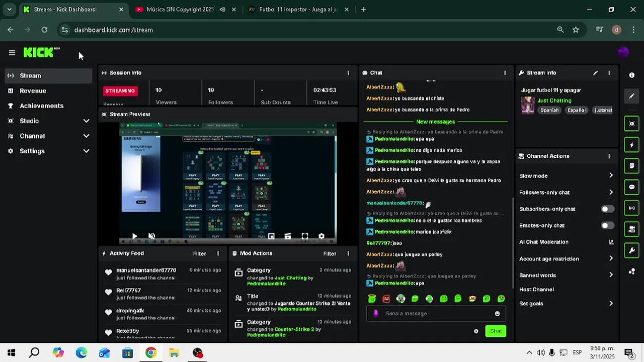Click the address bar URL
The image size is (644, 362).
(113, 30)
